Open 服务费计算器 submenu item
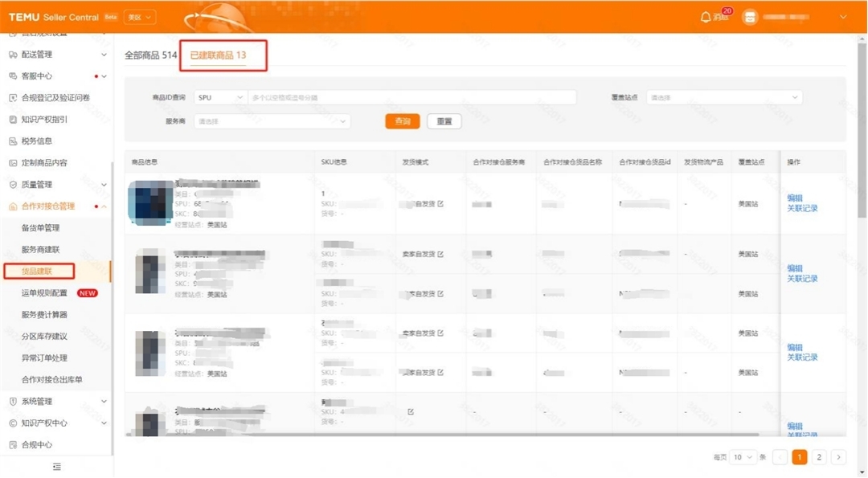The image size is (868, 478). click(x=44, y=314)
